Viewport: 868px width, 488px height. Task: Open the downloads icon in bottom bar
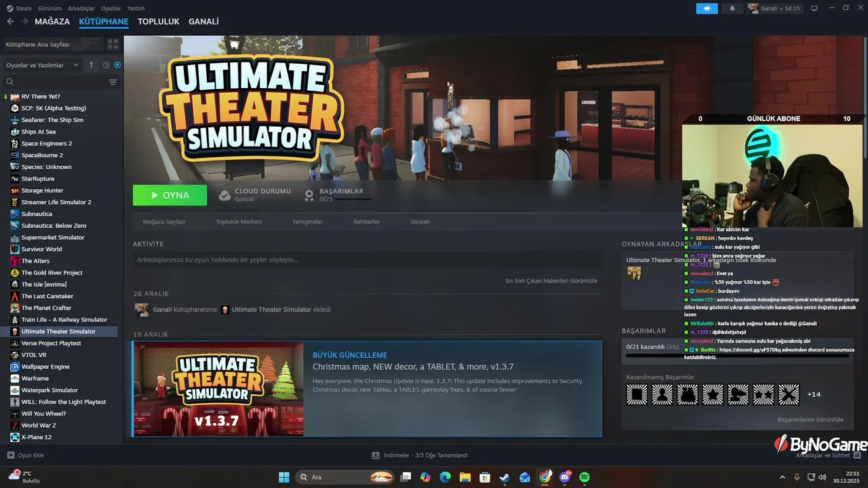coord(376,455)
